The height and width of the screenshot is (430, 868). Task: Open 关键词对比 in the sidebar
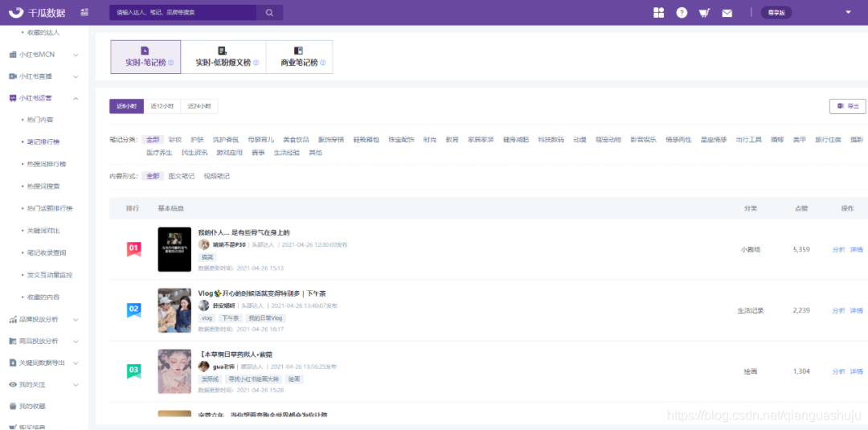tap(43, 230)
